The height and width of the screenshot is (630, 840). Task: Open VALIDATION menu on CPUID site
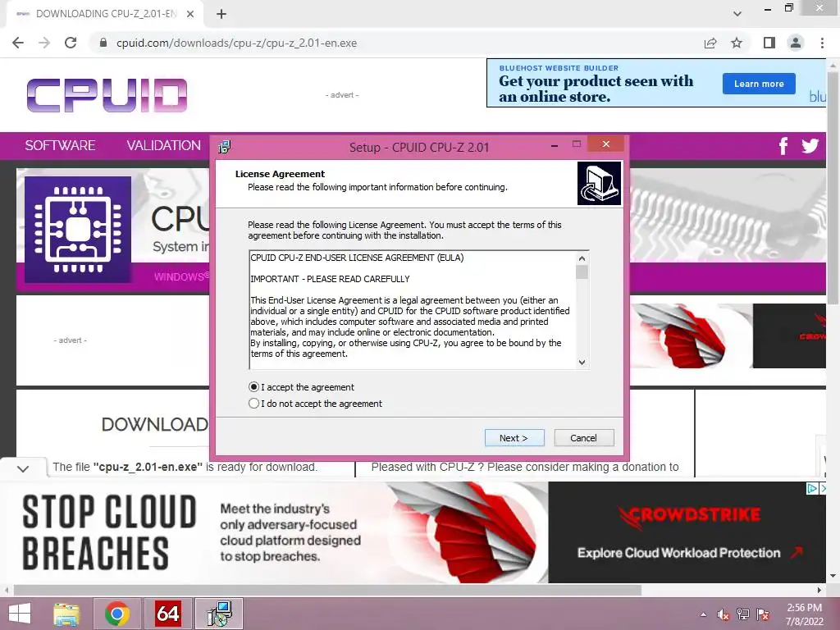pyautogui.click(x=163, y=146)
